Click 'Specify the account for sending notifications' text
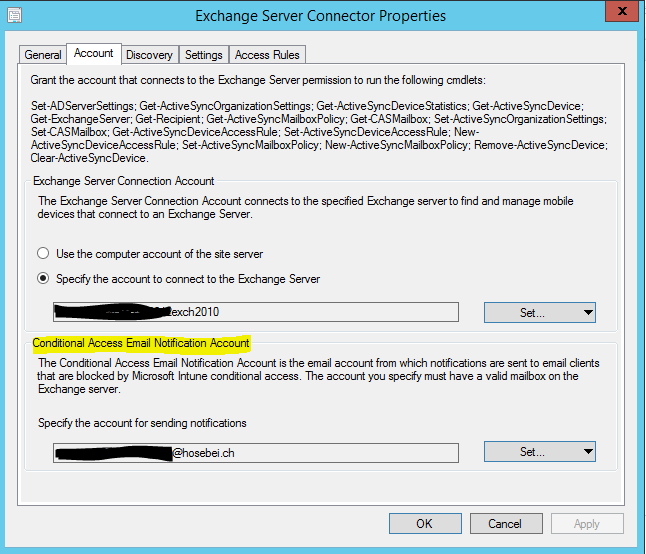 coord(142,423)
